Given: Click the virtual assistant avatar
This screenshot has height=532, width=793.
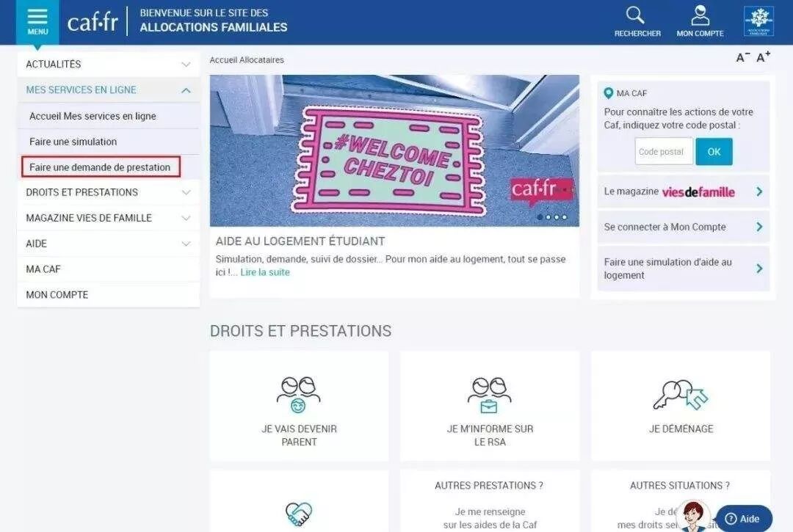Looking at the screenshot, I should pos(693,517).
